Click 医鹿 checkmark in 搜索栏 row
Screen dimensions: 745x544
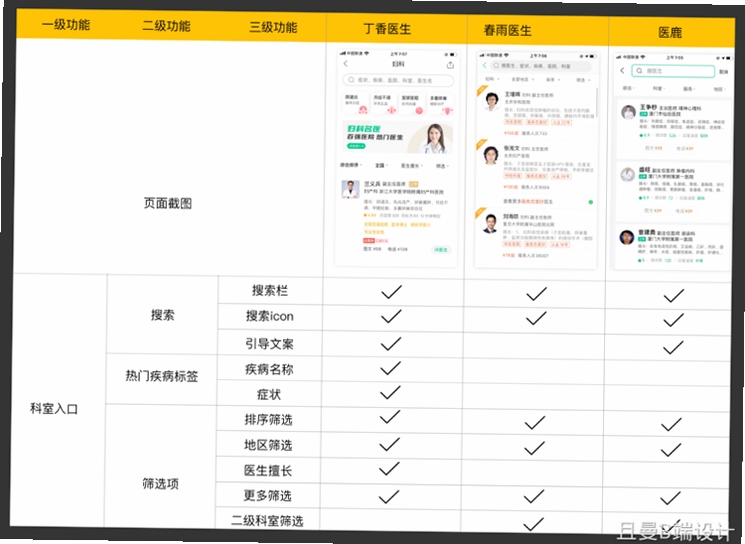[x=674, y=296]
